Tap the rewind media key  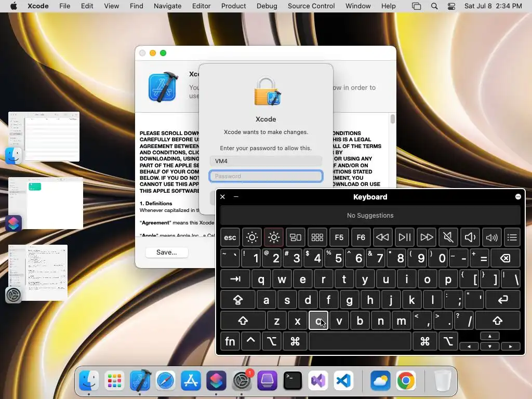point(382,237)
